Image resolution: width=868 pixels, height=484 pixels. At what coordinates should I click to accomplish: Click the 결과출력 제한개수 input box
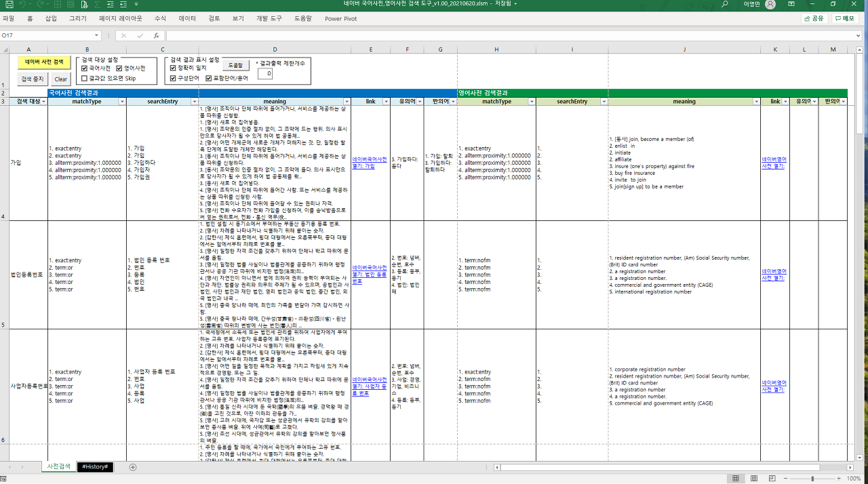coord(265,73)
